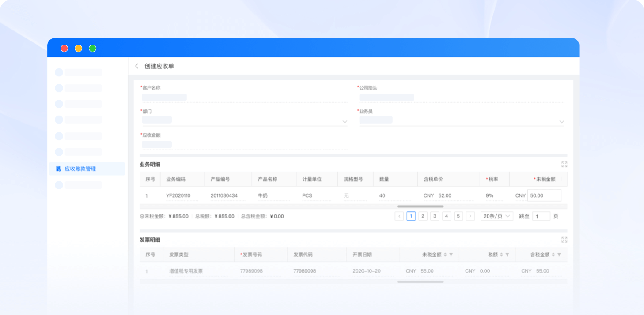Click the 未税金额 input showing 50.00
This screenshot has height=315, width=644.
pos(544,195)
